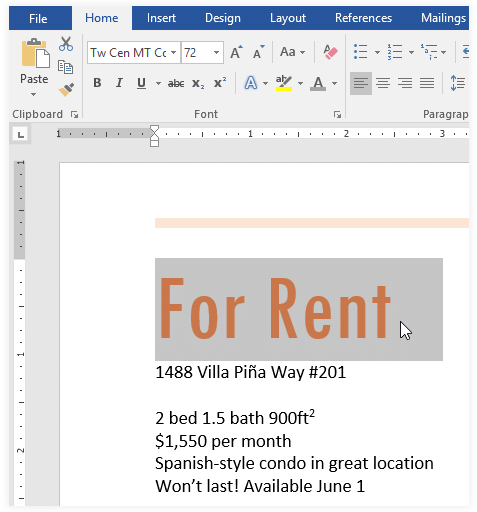This screenshot has height=512, width=477.
Task: Expand the Paste options arrow
Action: coord(33,95)
